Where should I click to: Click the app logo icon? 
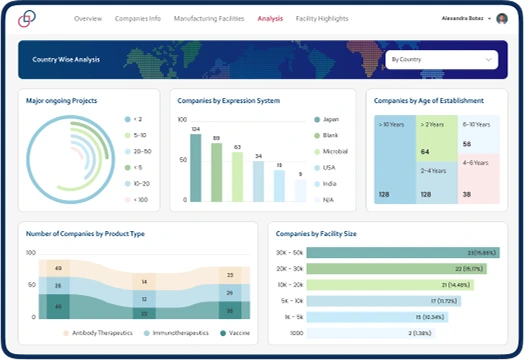coord(27,18)
